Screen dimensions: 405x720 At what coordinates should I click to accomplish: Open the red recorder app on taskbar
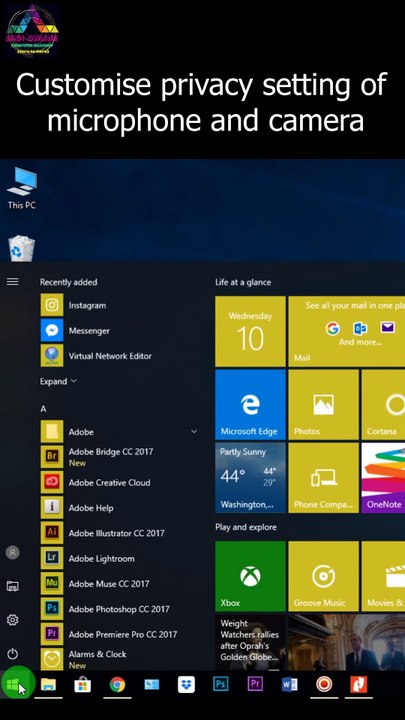pyautogui.click(x=324, y=685)
